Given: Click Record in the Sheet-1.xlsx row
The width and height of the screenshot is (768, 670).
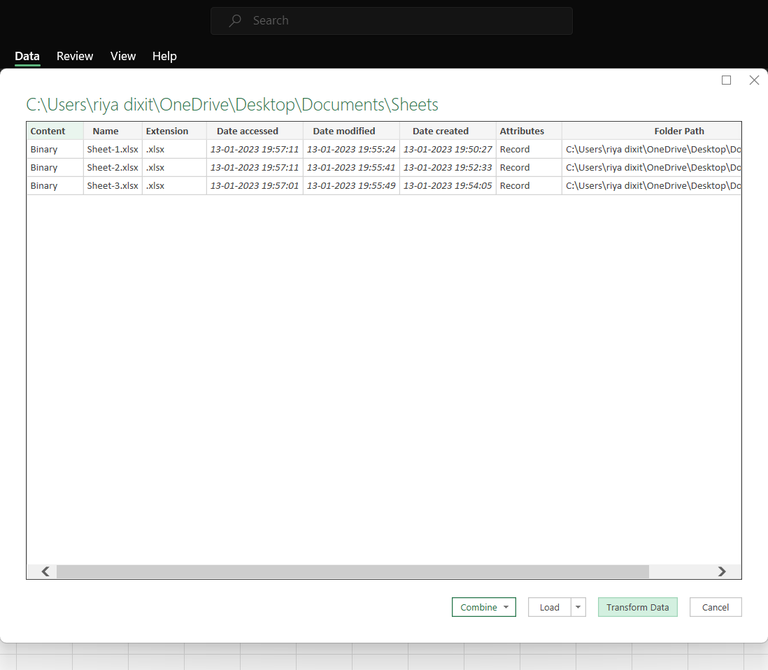Looking at the screenshot, I should click(x=529, y=149).
